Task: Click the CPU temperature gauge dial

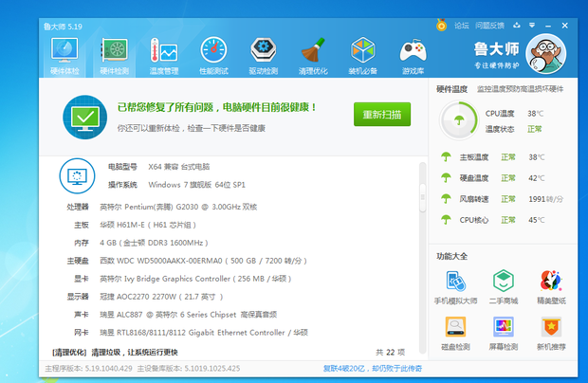Action: click(459, 120)
